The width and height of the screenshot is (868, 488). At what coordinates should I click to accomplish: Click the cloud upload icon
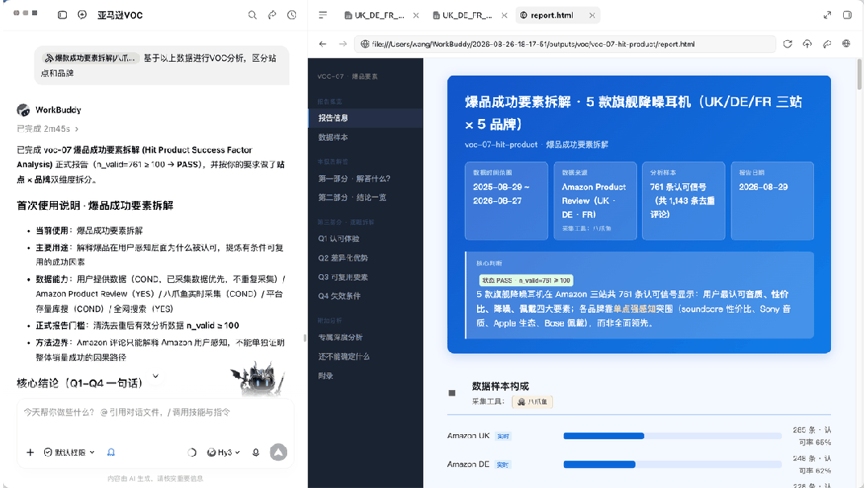tap(807, 43)
